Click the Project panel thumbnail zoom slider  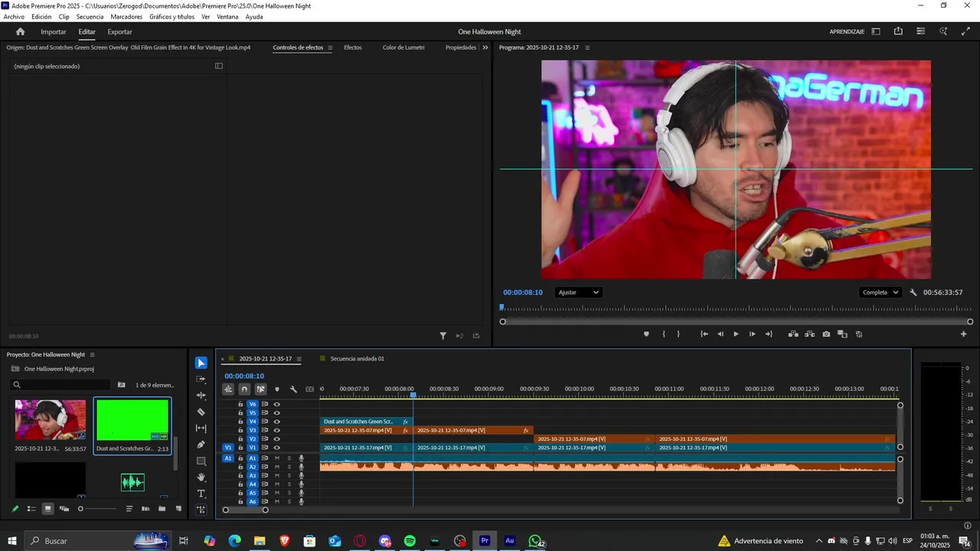[x=98, y=508]
